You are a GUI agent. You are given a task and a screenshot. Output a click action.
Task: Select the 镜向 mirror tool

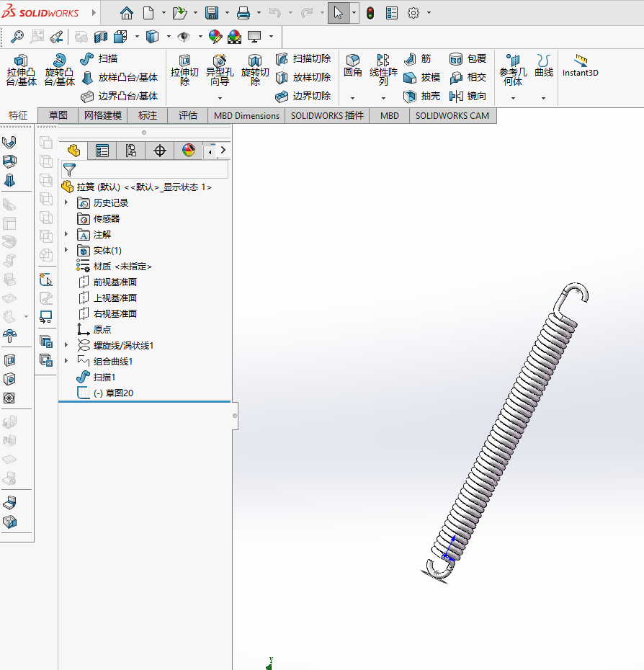click(468, 96)
